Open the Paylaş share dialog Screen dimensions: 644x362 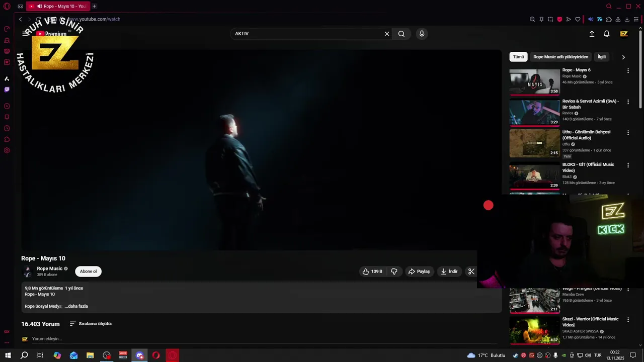tap(419, 271)
